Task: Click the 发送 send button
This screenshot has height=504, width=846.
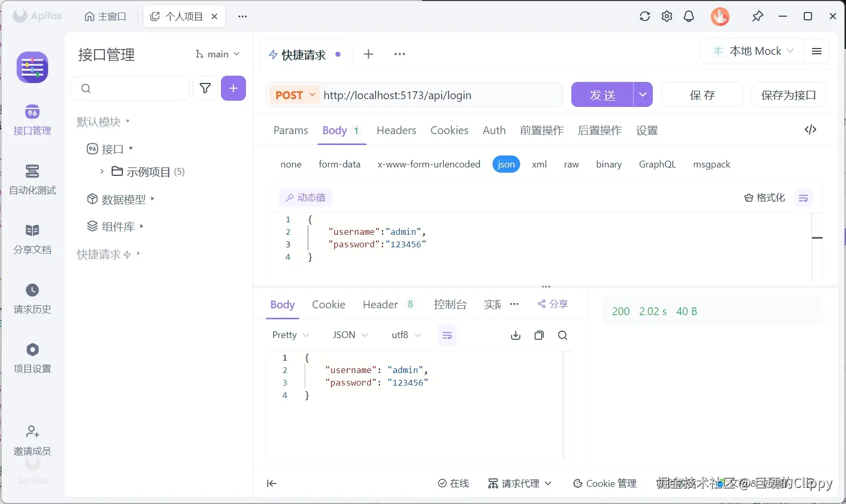Action: [603, 95]
